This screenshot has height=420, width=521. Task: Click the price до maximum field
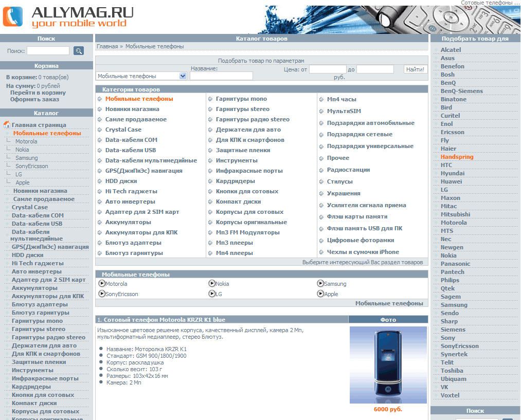[375, 69]
